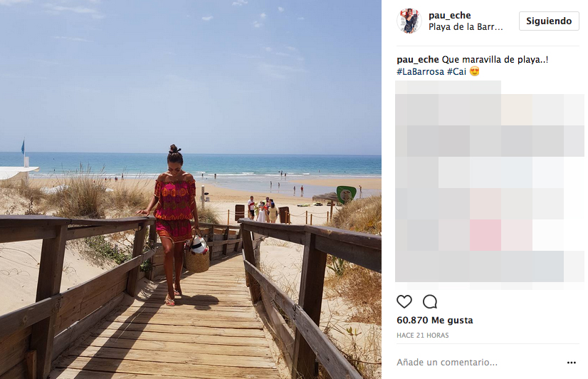Open the #Cai hashtag

click(x=456, y=71)
